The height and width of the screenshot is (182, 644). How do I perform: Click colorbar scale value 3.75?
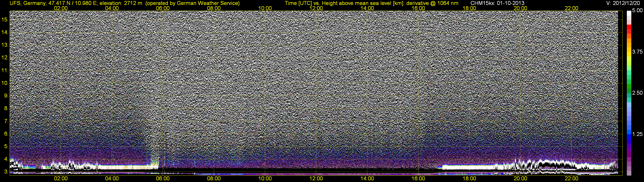pyautogui.click(x=637, y=52)
